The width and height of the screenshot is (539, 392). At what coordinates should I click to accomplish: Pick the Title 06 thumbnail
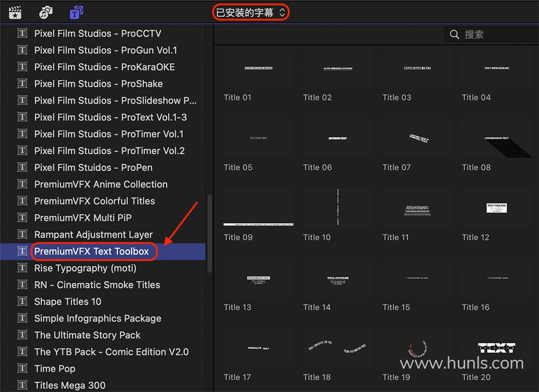click(338, 138)
